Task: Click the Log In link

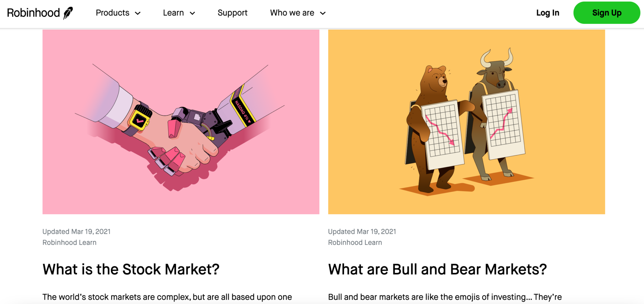Action: (548, 13)
